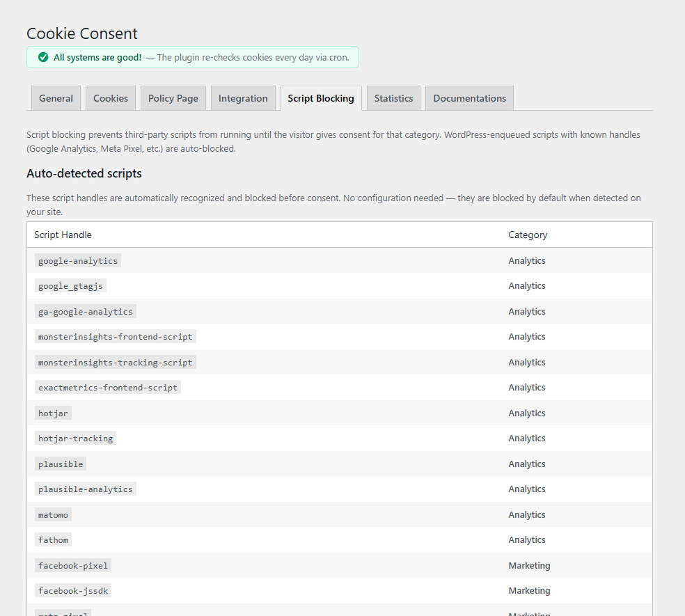View the Statistics tab
Screen dimensions: 685x616
click(x=393, y=97)
